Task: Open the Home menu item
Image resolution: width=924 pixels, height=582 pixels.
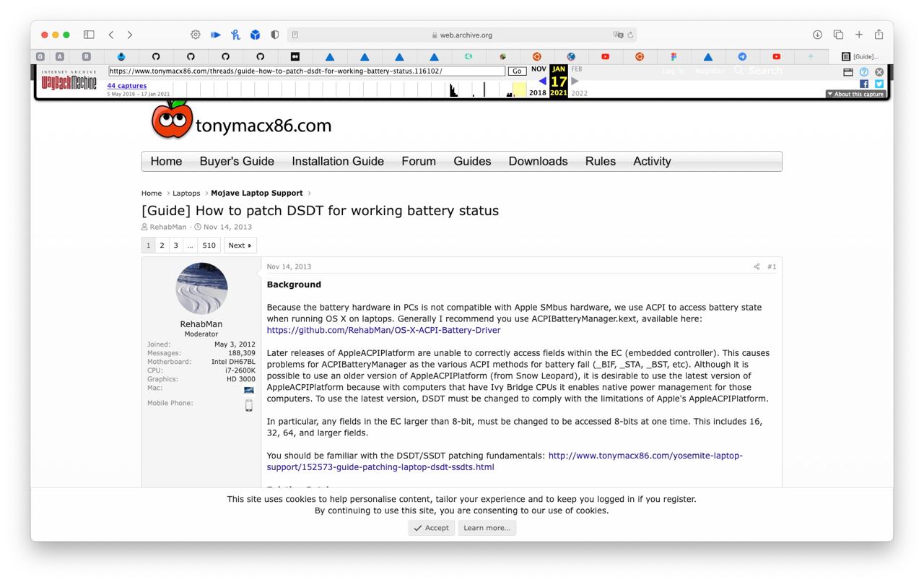Action: (166, 161)
